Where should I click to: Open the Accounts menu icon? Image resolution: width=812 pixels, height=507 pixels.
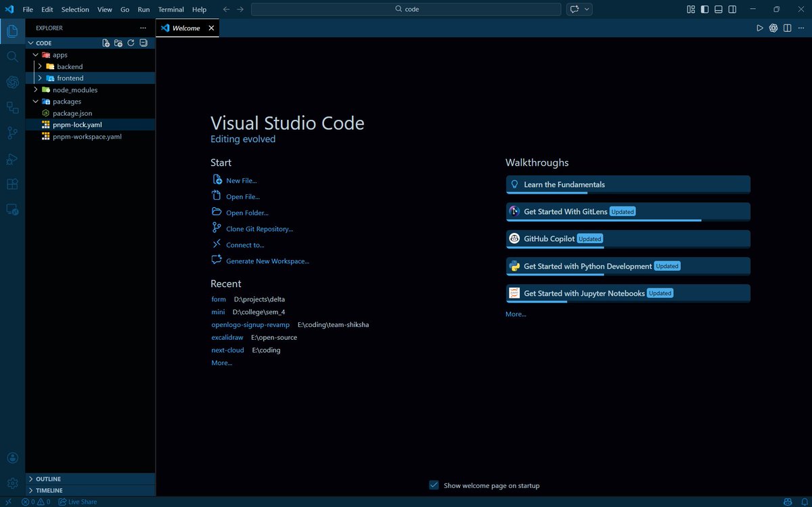click(12, 458)
